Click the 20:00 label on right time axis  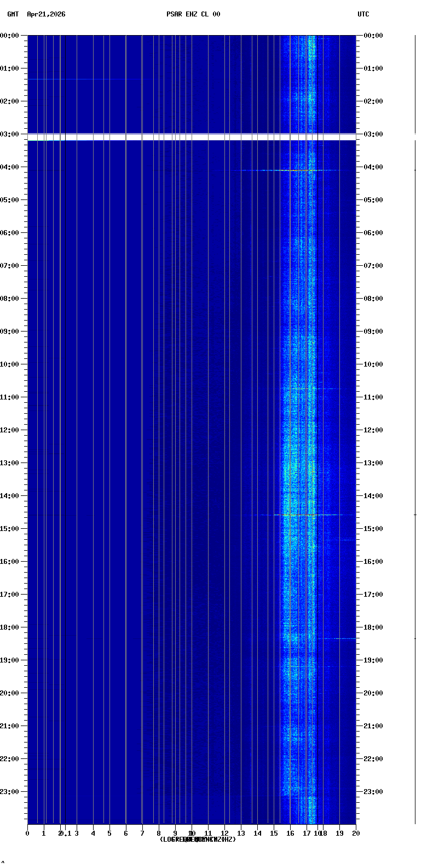[x=374, y=693]
